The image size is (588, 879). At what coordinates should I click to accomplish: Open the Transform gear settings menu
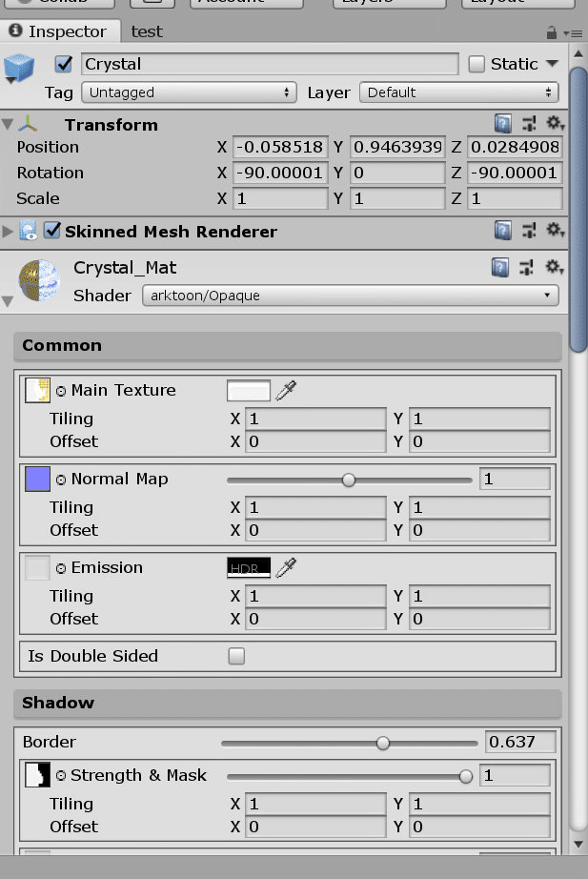click(x=555, y=123)
